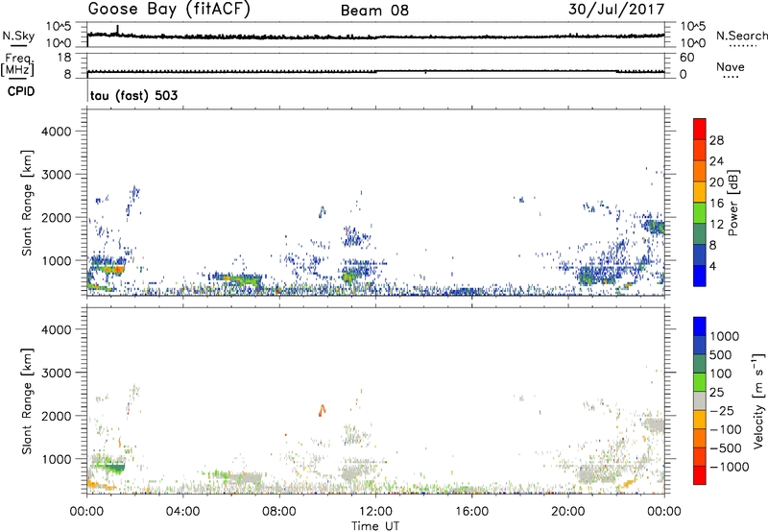Viewport: 768px width, 532px height.
Task: Click the Slant Range label of velocity panel
Action: click(27, 401)
